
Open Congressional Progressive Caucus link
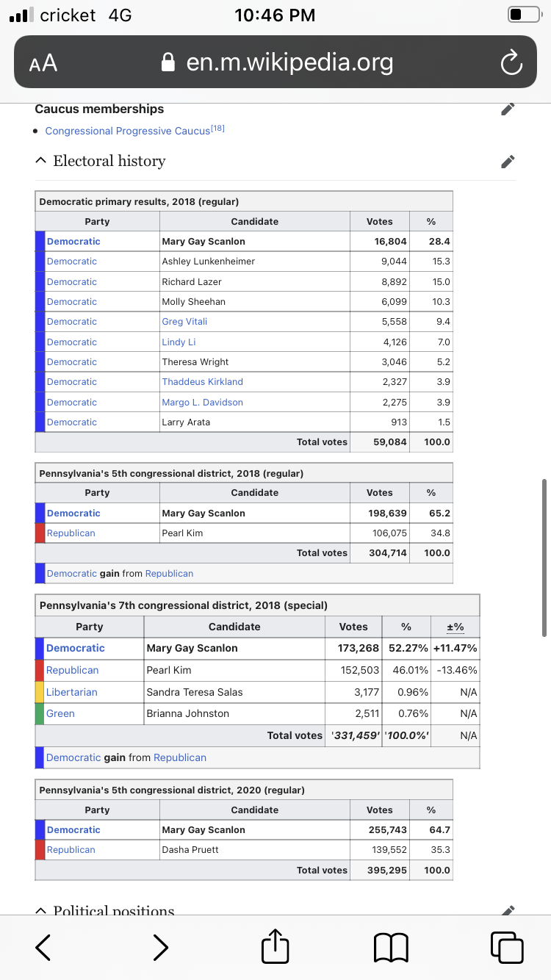coord(127,131)
